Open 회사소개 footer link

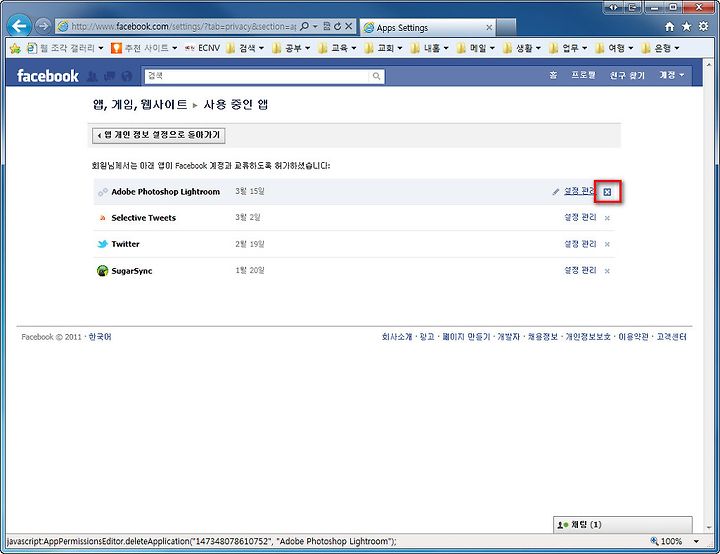pyautogui.click(x=397, y=337)
